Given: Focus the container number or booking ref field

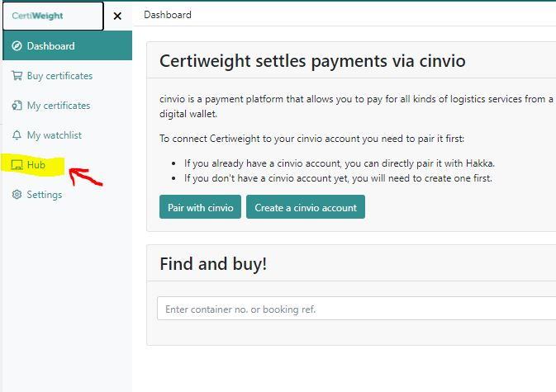Looking at the screenshot, I should (x=356, y=309).
